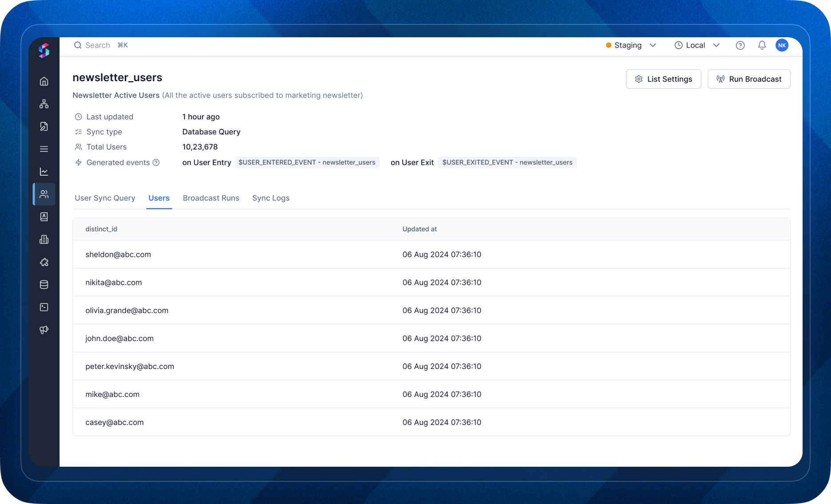Select the users icon in sidebar

(x=44, y=194)
